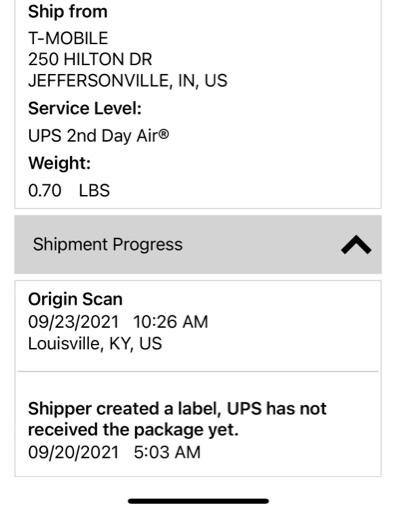Tap the Origin Scan event row
This screenshot has width=397, height=512.
coord(198,326)
